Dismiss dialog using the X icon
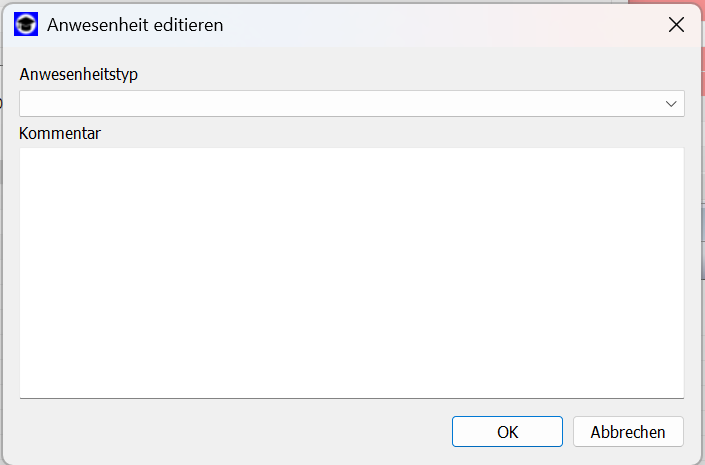Image resolution: width=705 pixels, height=465 pixels. [676, 25]
